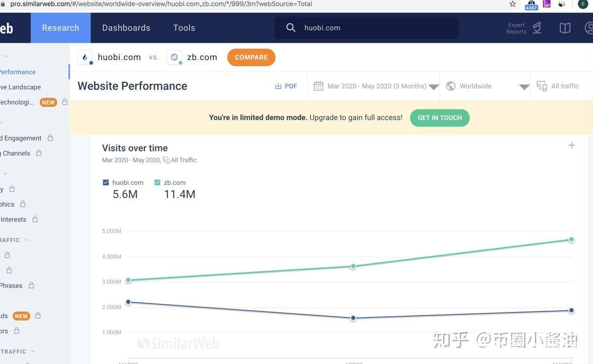Click the purple RP extension icon
The width and height of the screenshot is (593, 364).
[x=547, y=4]
